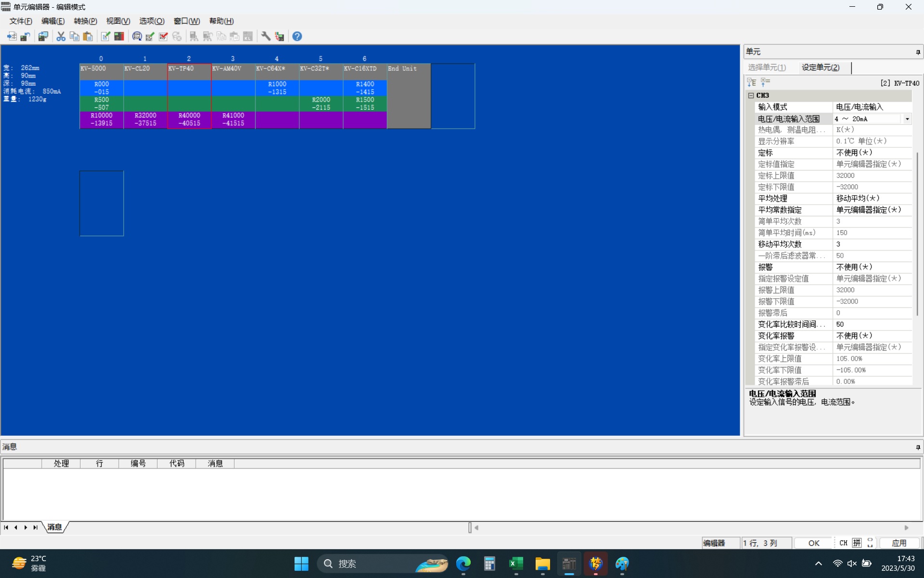Viewport: 924px width, 578px height.
Task: Open the 转换(P) menu
Action: tap(85, 21)
